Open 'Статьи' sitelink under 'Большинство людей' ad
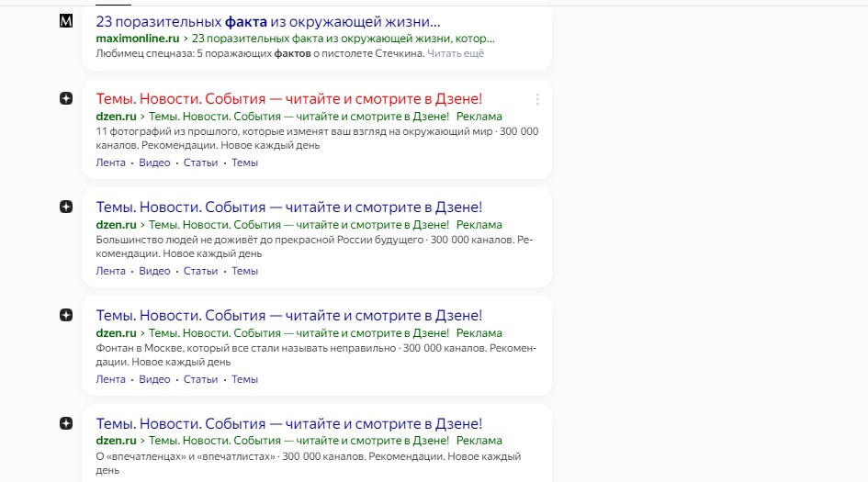Viewport: 868px width, 482px height. (200, 271)
